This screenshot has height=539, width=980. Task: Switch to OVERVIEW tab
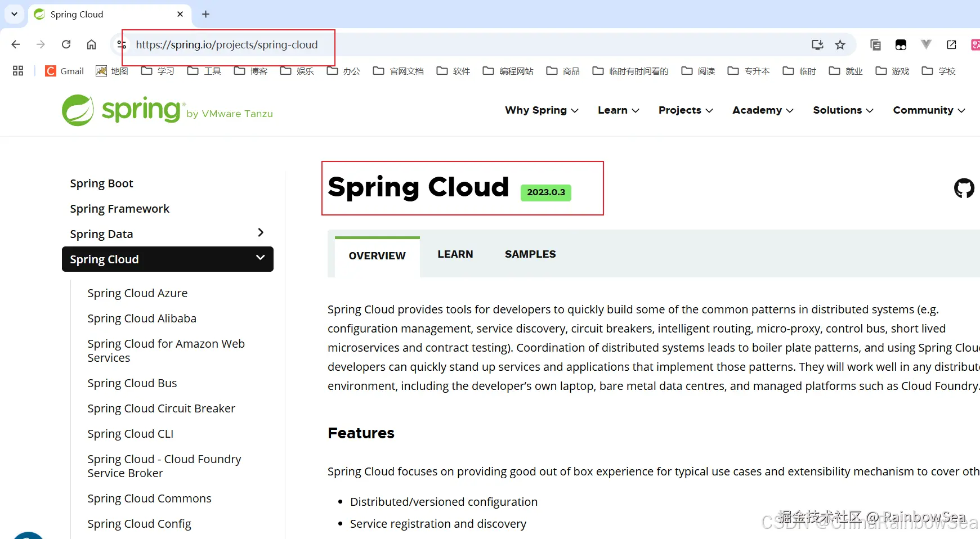[x=377, y=256]
